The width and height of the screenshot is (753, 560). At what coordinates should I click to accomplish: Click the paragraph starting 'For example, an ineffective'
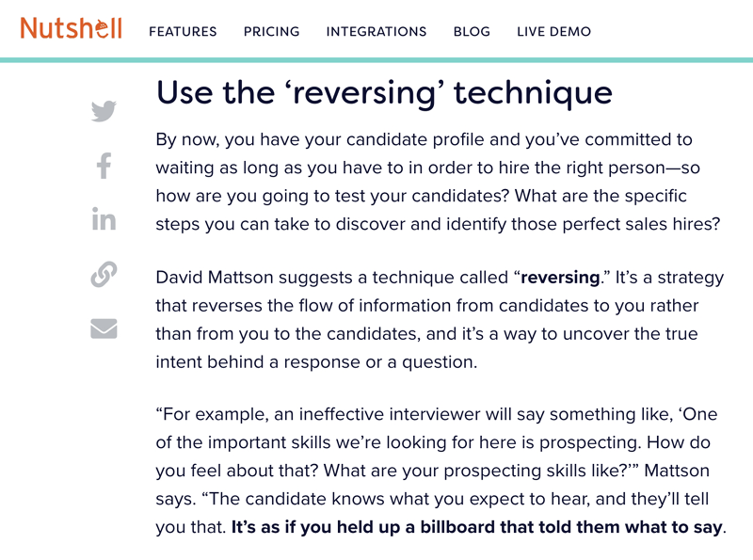(x=441, y=471)
